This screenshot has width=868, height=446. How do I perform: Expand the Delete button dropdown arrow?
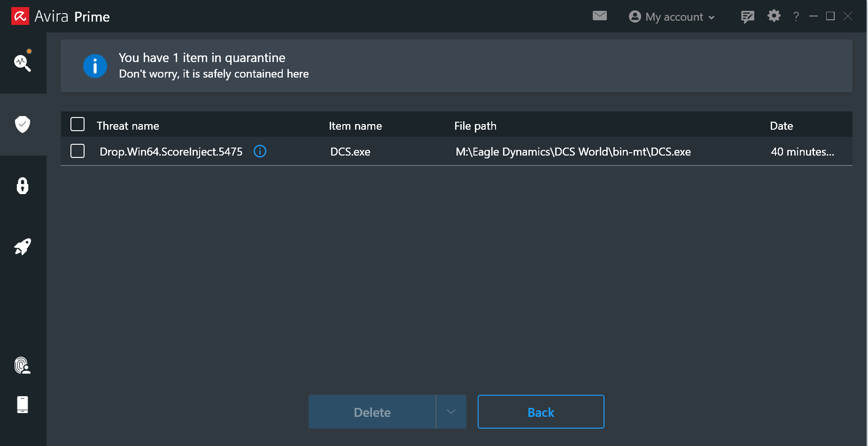(451, 412)
